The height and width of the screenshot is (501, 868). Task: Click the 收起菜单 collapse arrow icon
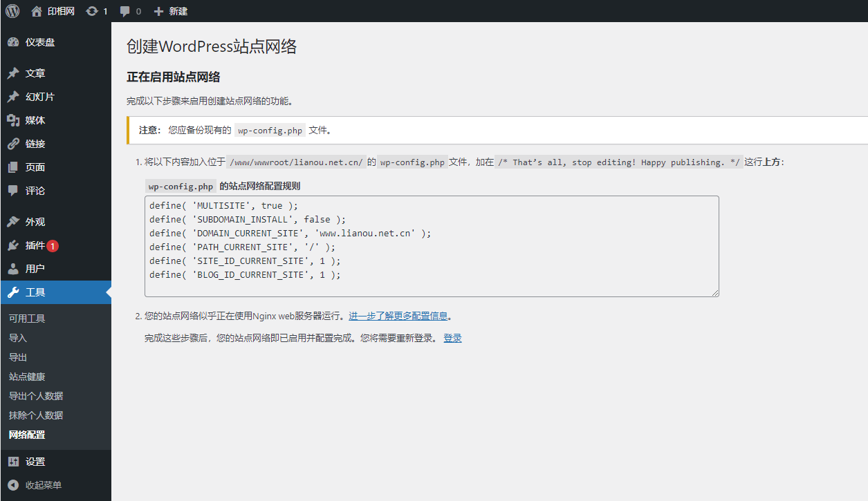click(13, 485)
